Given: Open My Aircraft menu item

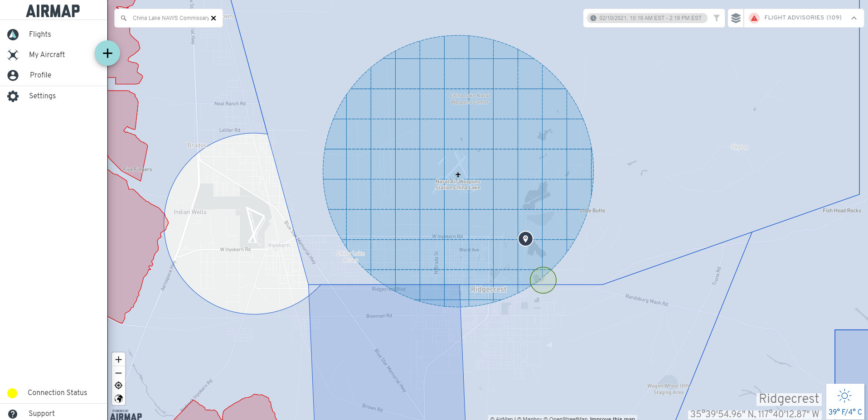Looking at the screenshot, I should pos(47,55).
